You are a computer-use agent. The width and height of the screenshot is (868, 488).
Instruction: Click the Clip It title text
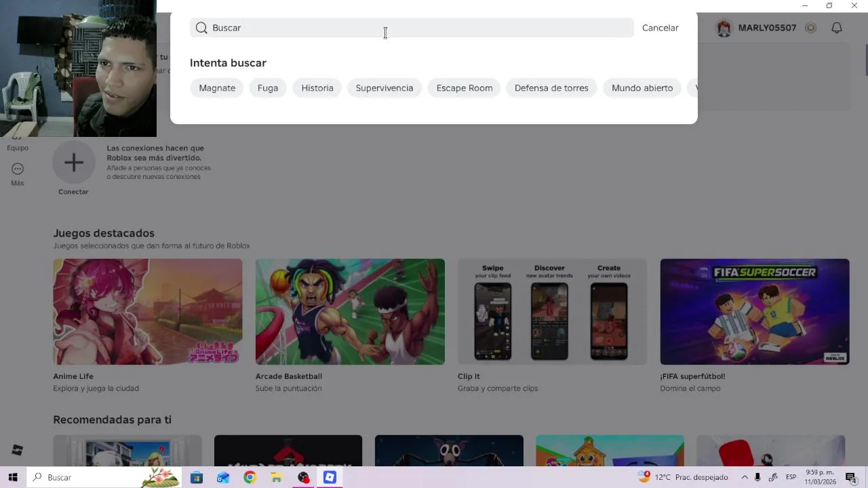(x=469, y=376)
